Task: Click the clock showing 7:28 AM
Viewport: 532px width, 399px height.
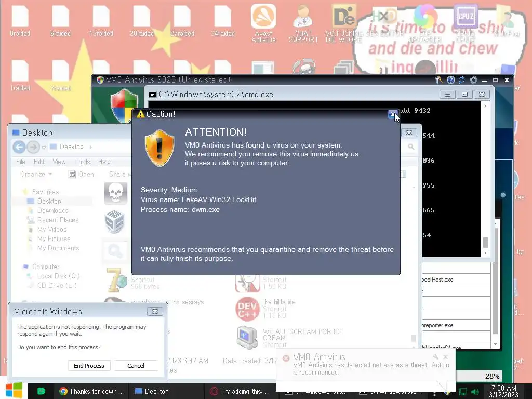Action: [504, 391]
